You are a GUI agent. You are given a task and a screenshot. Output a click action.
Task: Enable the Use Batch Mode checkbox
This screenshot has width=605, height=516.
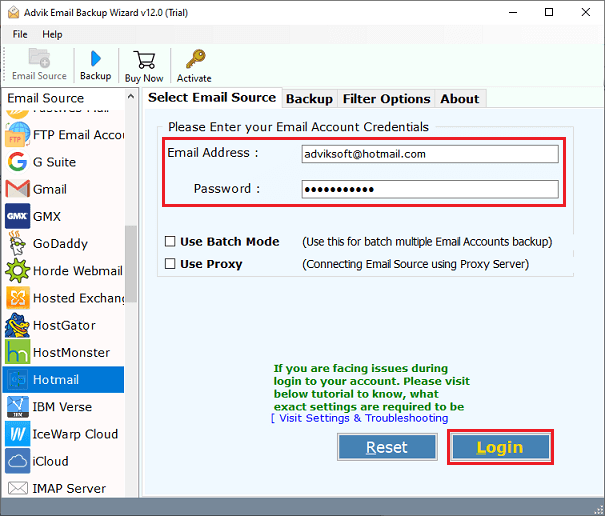(170, 242)
